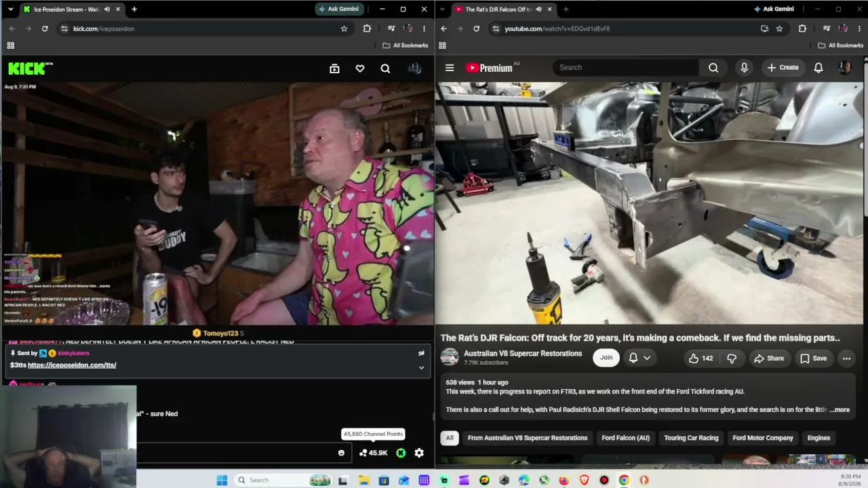View site information for kick.com
This screenshot has height=488, width=868.
[64, 28]
